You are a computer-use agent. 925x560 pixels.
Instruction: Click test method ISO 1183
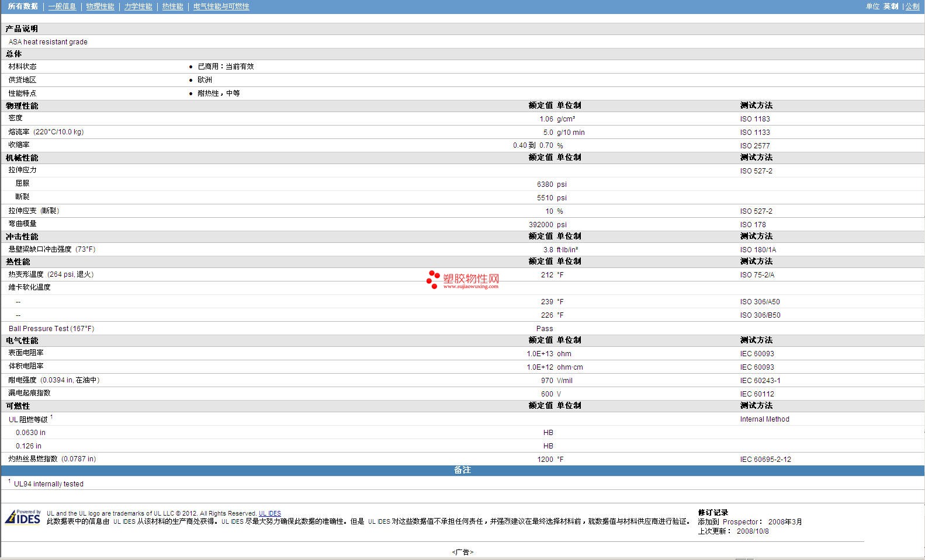click(x=755, y=119)
